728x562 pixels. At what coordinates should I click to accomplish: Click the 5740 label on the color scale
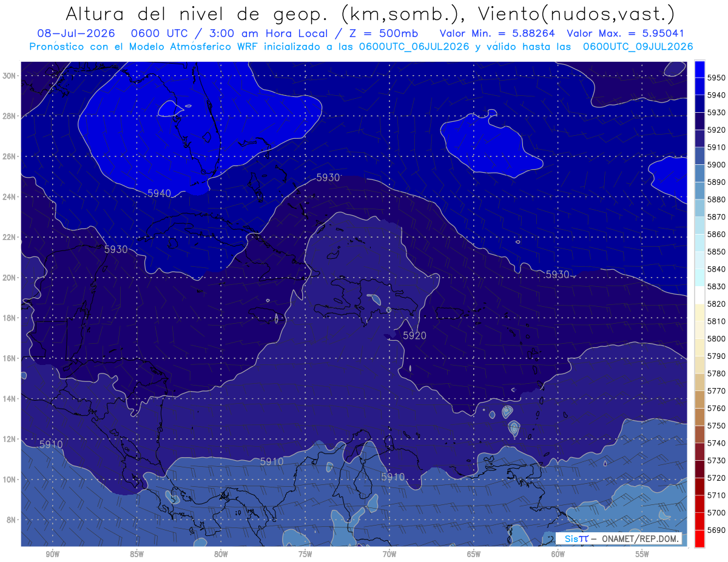pyautogui.click(x=716, y=443)
